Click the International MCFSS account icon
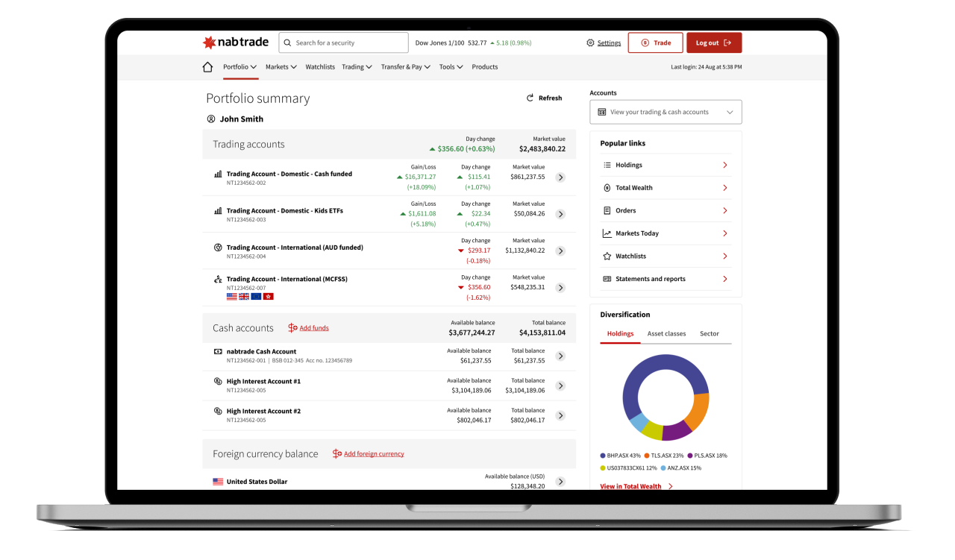This screenshot has height=560, width=955. tap(218, 280)
